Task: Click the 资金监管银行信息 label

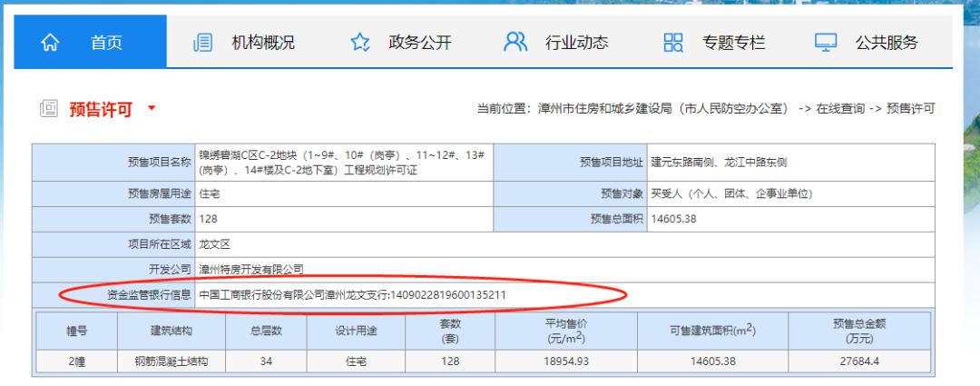Action: (150, 294)
